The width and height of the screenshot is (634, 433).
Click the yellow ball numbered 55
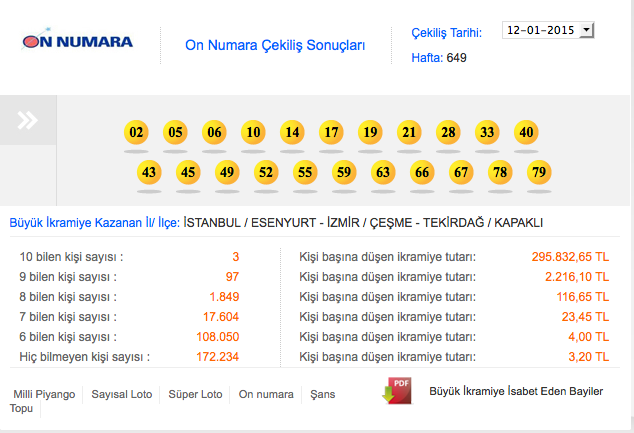[305, 172]
